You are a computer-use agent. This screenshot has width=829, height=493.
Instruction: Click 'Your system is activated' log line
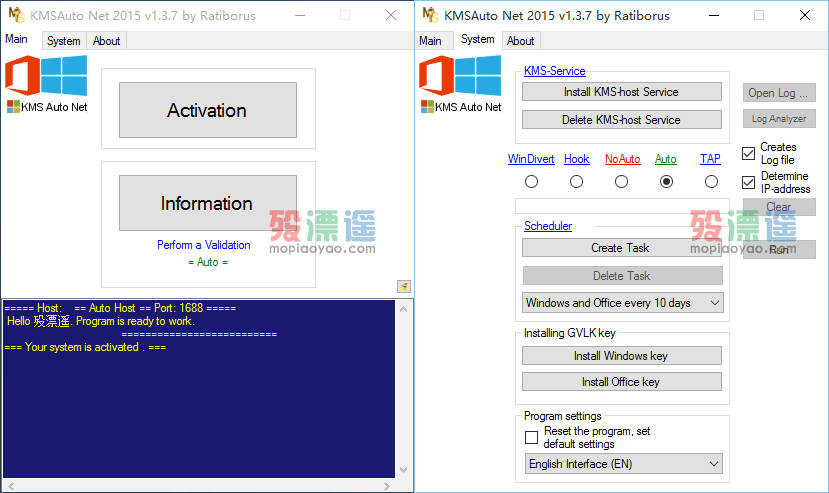coord(85,347)
